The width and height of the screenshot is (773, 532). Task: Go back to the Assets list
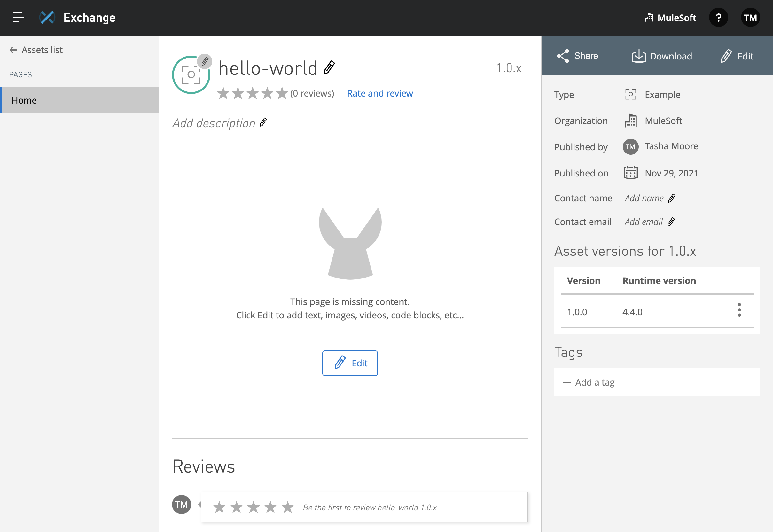36,50
